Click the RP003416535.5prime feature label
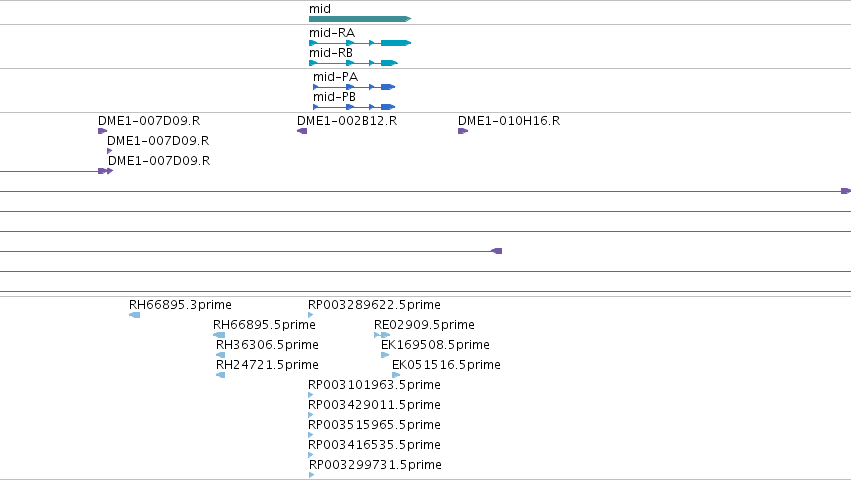The image size is (851, 480). pos(374,445)
